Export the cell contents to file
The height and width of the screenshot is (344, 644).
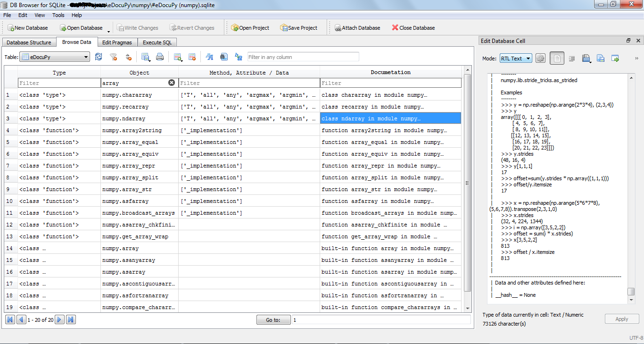click(x=601, y=58)
